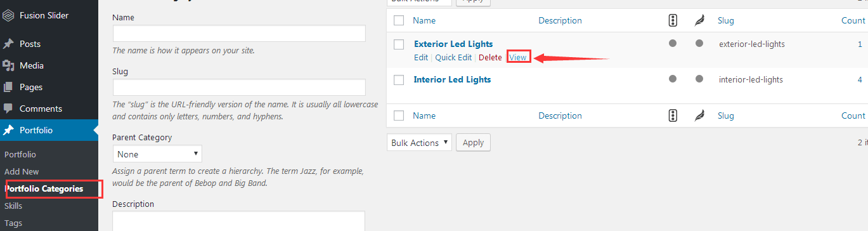Click the Pages icon in sidebar
Image resolution: width=868 pixels, height=231 pixels.
8,87
